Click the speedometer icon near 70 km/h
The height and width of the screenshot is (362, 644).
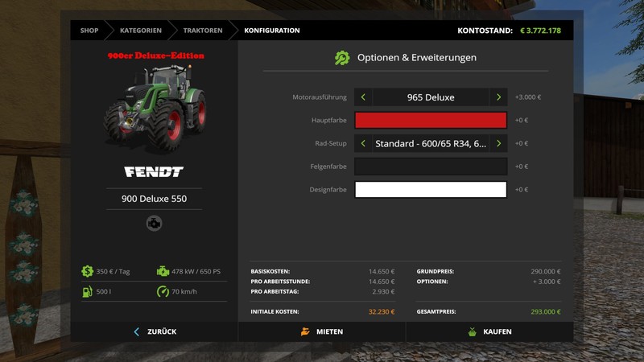(x=163, y=291)
